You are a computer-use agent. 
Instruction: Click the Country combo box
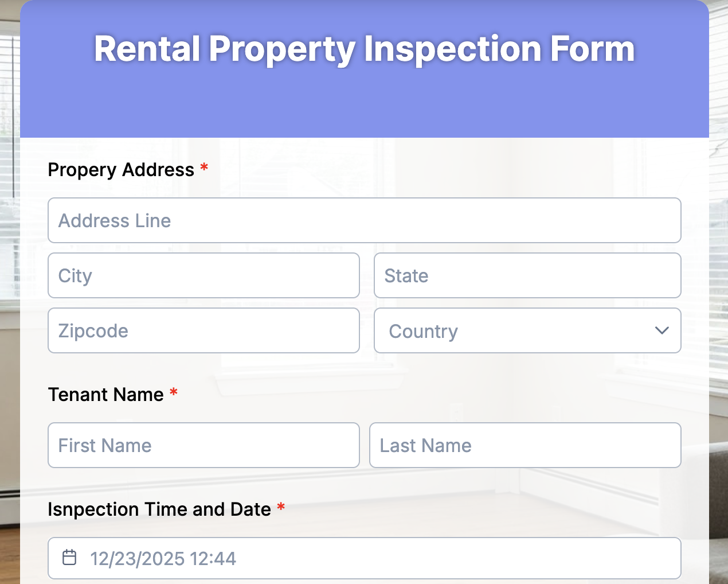(x=527, y=330)
